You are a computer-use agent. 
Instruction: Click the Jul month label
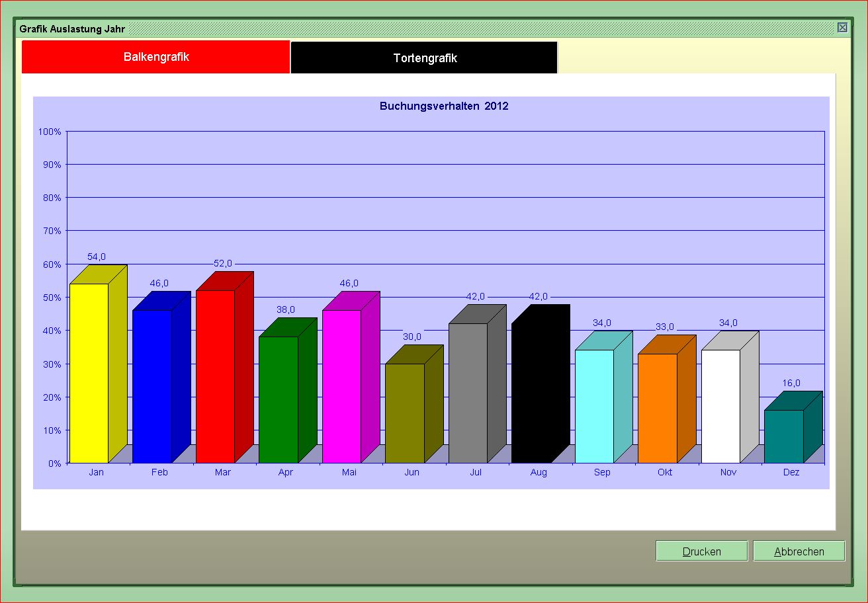pos(476,472)
